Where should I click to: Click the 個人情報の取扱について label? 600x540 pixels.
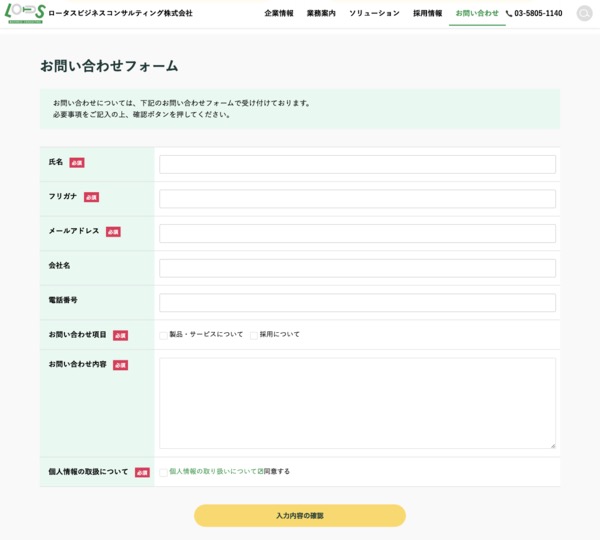[88, 471]
